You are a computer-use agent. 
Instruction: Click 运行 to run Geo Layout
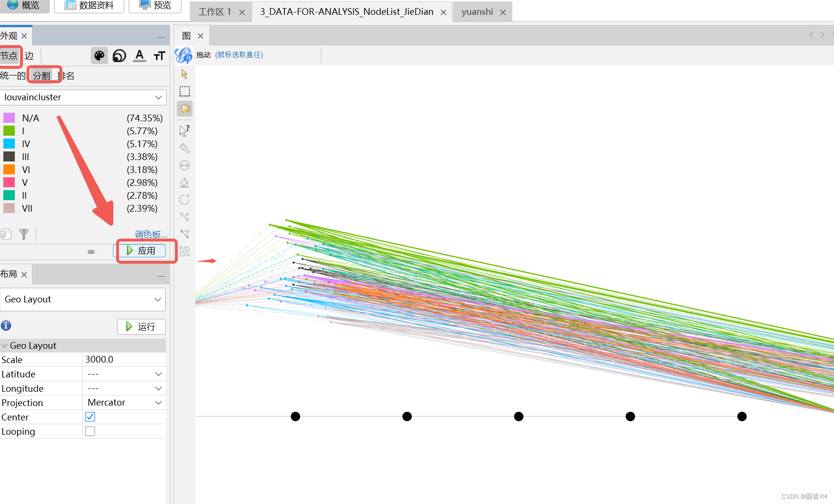tap(141, 326)
